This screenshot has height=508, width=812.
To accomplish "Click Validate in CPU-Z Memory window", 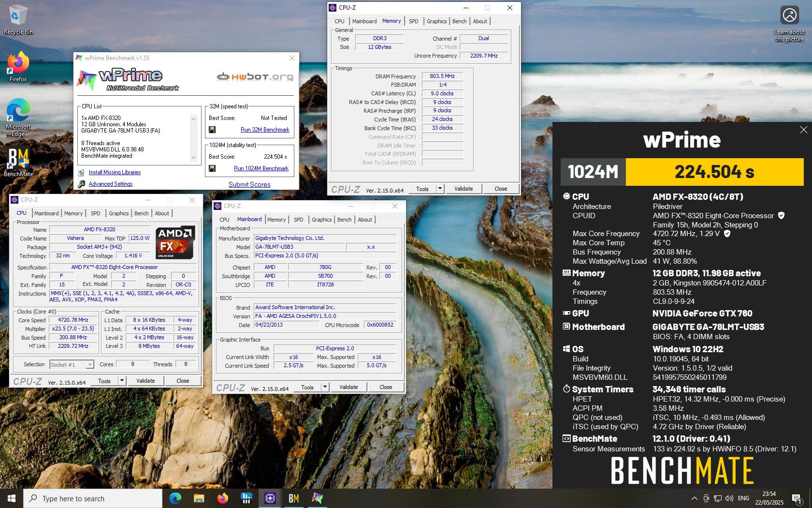I will tap(464, 189).
